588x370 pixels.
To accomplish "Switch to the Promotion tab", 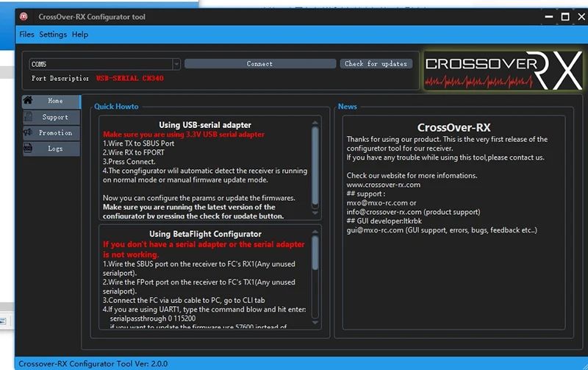I will click(x=51, y=133).
